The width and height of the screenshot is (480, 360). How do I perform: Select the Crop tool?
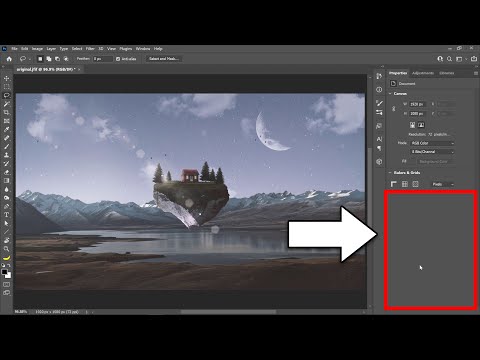[x=6, y=112]
